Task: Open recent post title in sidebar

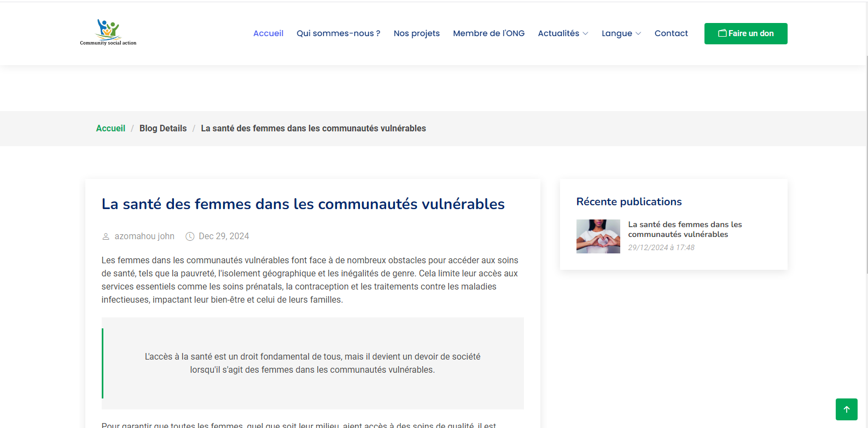Action: click(x=685, y=229)
